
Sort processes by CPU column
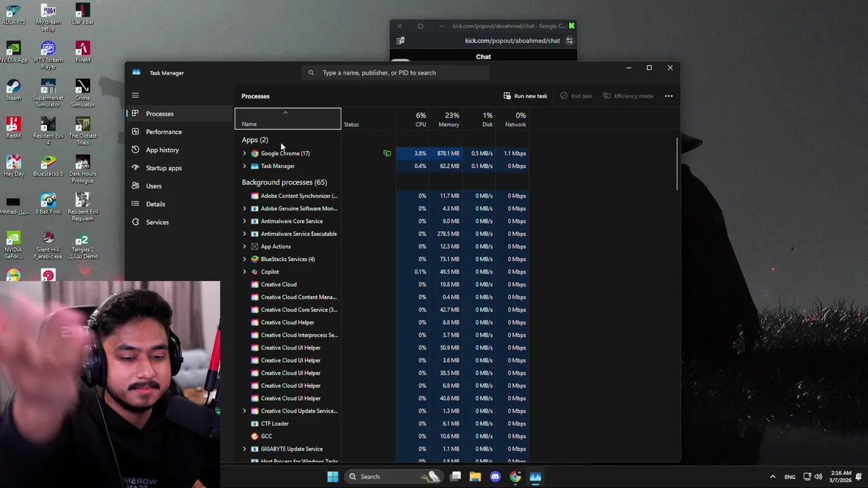pos(413,119)
